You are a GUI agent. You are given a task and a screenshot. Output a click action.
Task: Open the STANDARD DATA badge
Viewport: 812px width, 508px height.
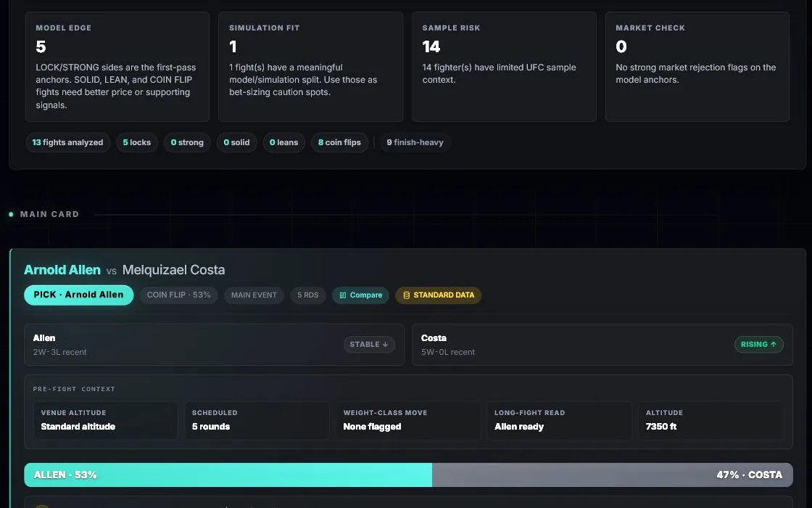[x=438, y=295]
